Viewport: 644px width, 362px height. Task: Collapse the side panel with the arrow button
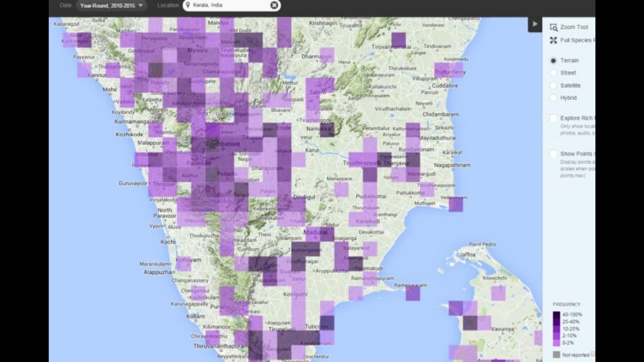[535, 24]
